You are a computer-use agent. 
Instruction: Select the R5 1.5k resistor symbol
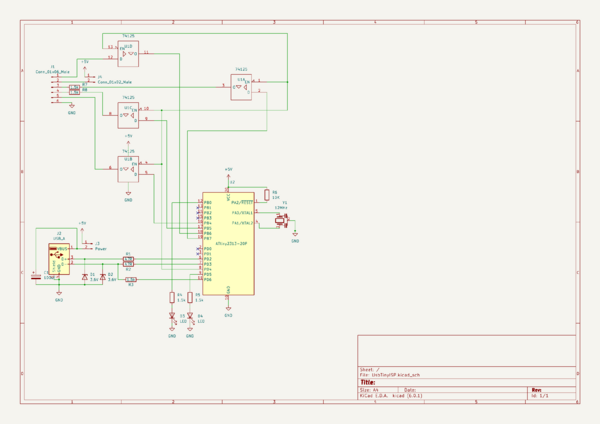(190, 298)
